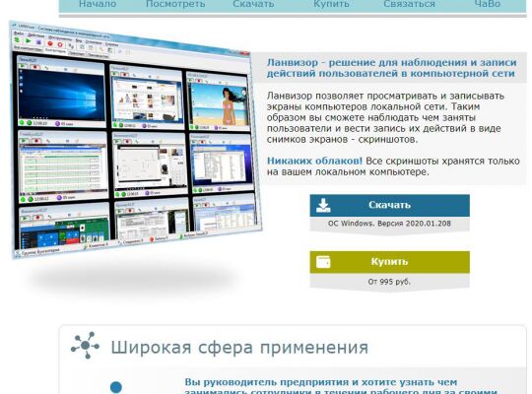Click the 'Широкая сфера применения' heading
This screenshot has width=532, height=394.
click(239, 347)
